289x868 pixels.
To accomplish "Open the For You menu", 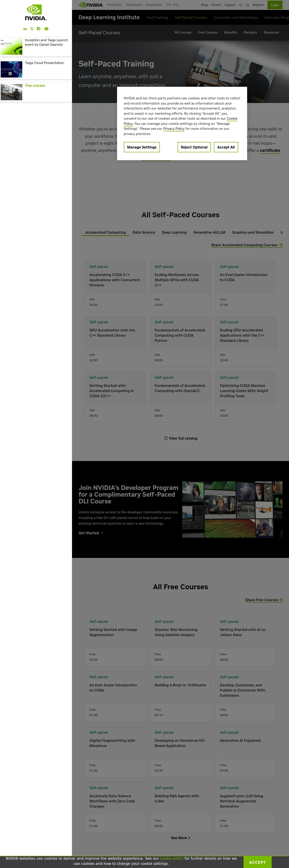I will pos(173,5).
